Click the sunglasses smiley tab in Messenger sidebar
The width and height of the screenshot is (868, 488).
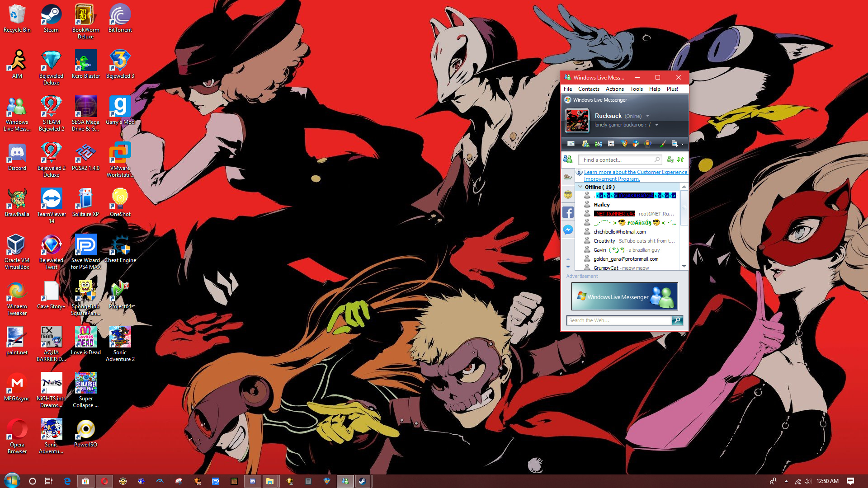point(568,195)
